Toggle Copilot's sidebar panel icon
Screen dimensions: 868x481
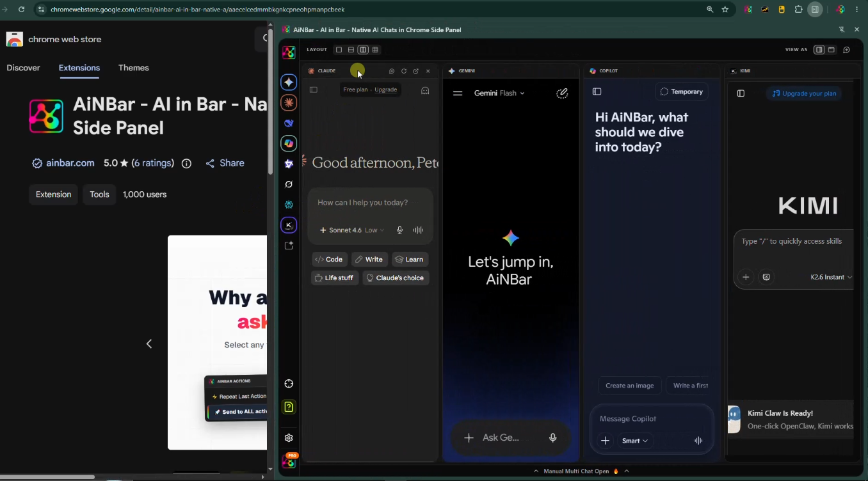pyautogui.click(x=597, y=91)
